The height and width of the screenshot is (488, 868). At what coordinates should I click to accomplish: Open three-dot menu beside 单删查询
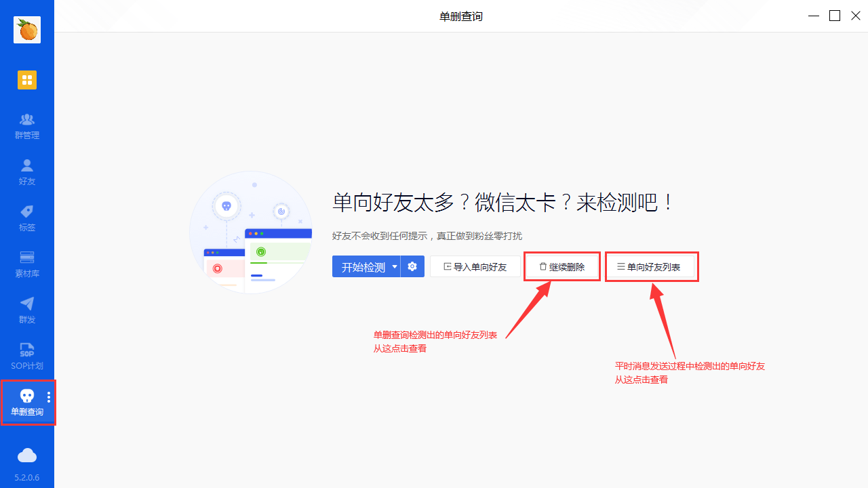pos(49,397)
